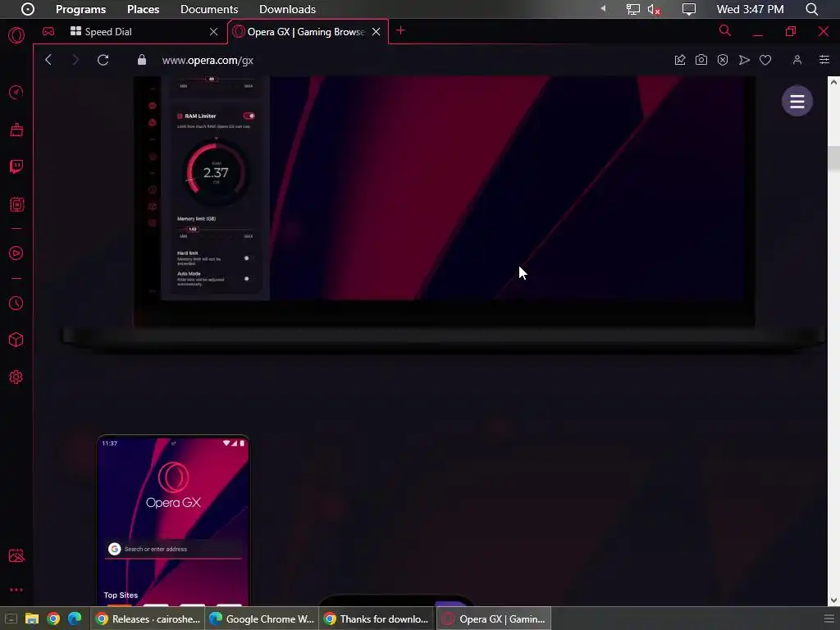Open desktop search magnifier in top bar
Image resolution: width=840 pixels, height=630 pixels.
812,9
